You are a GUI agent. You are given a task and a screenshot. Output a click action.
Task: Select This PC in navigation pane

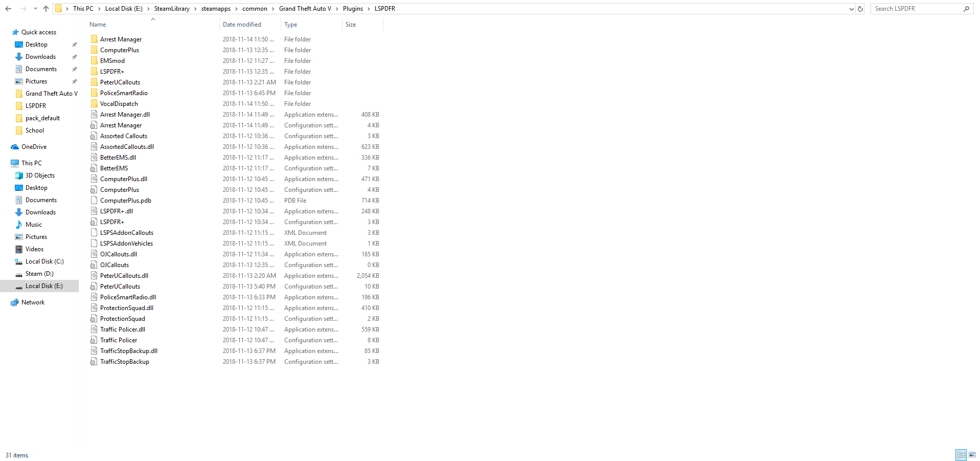(32, 163)
